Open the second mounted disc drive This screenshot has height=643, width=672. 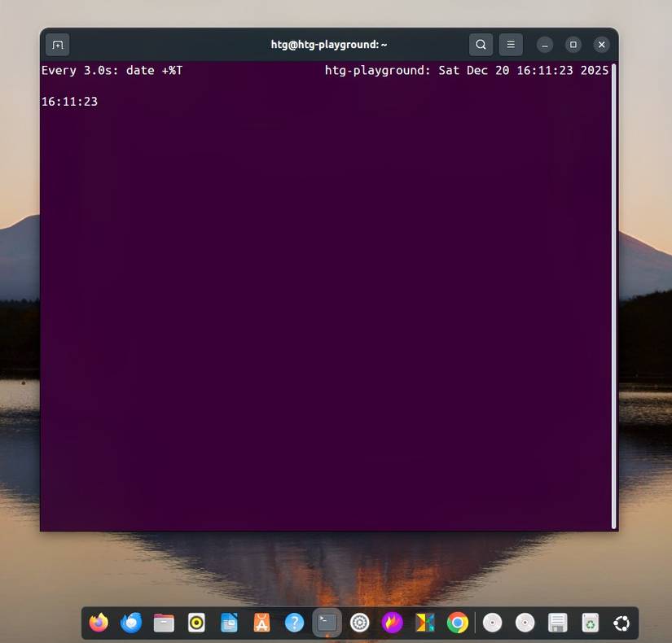pyautogui.click(x=525, y=623)
